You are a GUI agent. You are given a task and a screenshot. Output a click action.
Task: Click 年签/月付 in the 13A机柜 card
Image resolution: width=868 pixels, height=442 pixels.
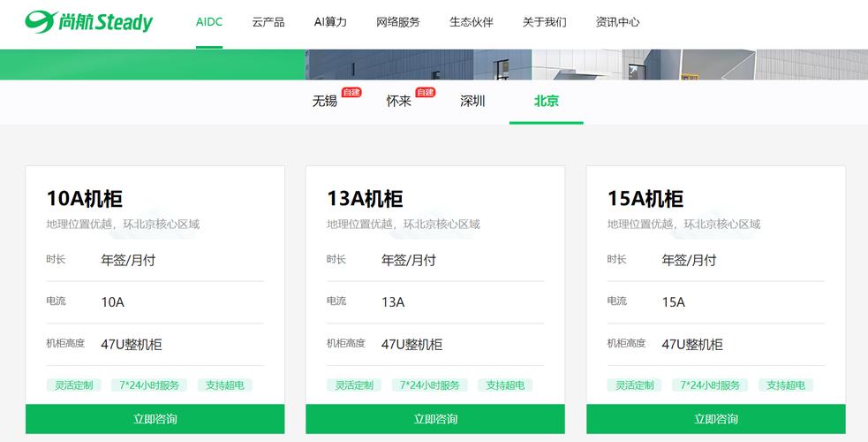[x=409, y=260]
